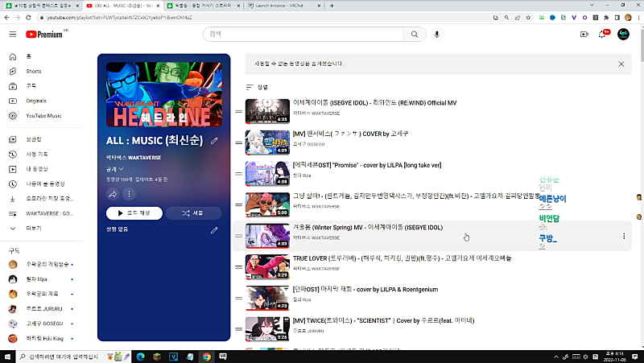Screen dimensions: 644x363
Task: Edit the playlist title pencil icon
Action: pyautogui.click(x=214, y=141)
